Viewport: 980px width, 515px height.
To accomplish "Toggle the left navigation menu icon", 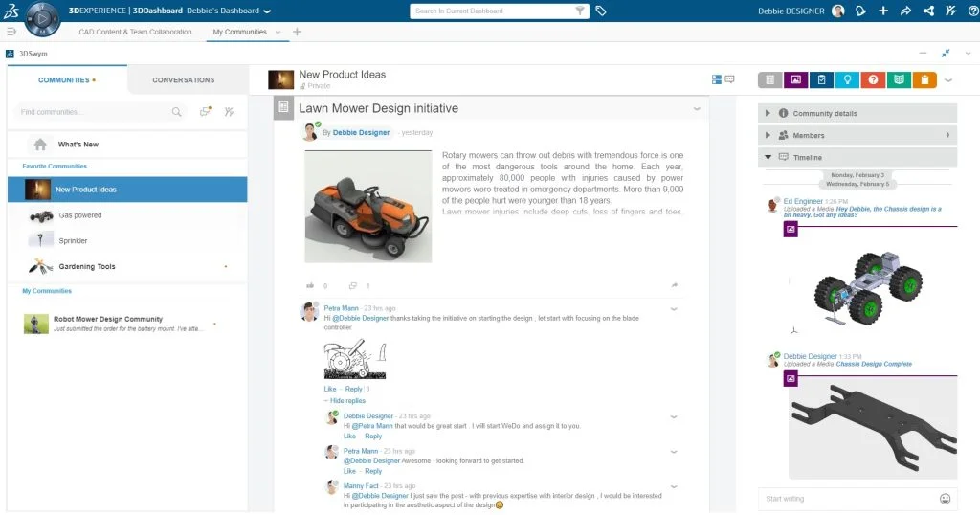I will pos(11,32).
